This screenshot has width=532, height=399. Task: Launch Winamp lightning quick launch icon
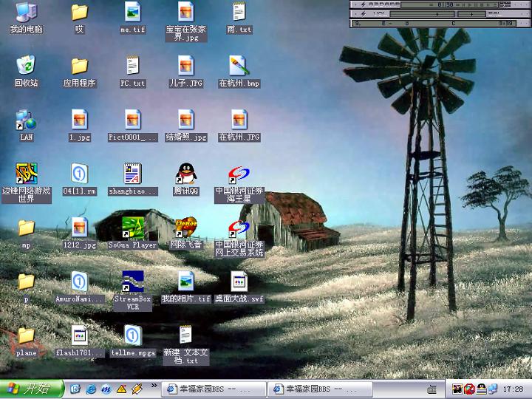(137, 389)
